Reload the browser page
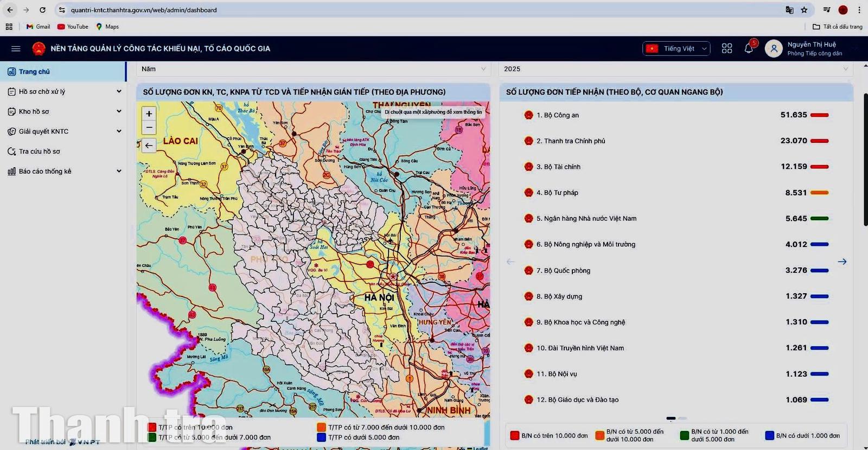Viewport: 868px width, 450px height. coord(42,10)
